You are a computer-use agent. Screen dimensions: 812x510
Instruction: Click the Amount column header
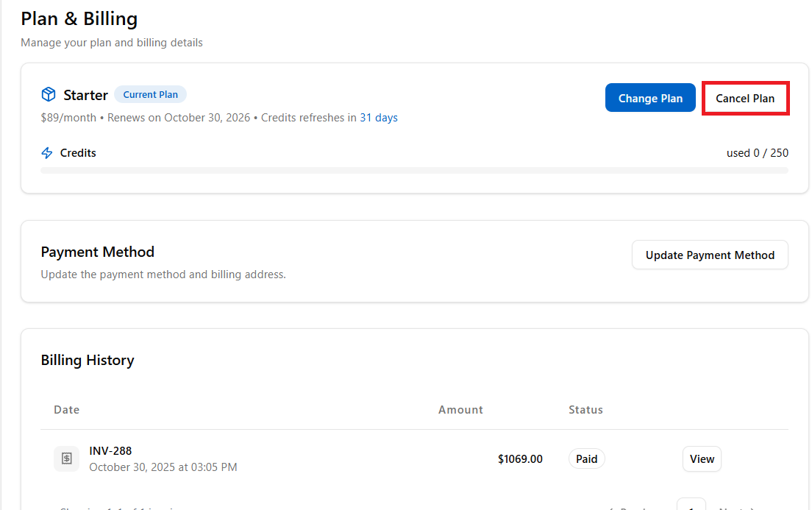pyautogui.click(x=460, y=409)
